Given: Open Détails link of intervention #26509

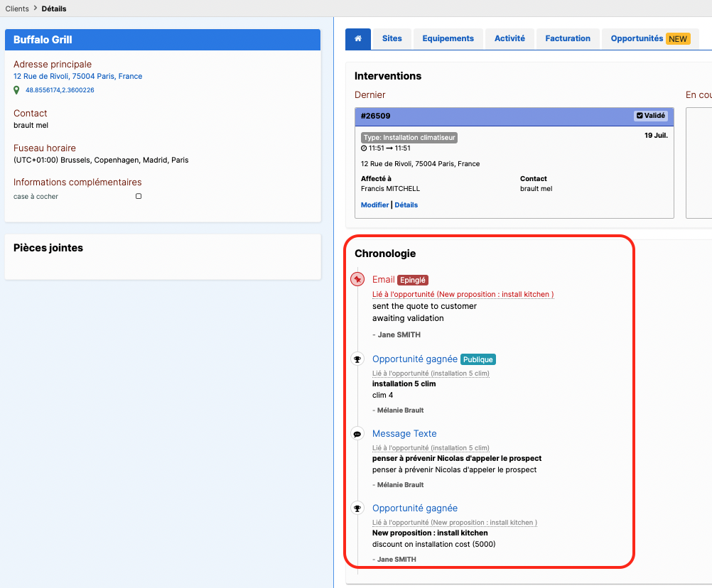Looking at the screenshot, I should click(x=406, y=205).
